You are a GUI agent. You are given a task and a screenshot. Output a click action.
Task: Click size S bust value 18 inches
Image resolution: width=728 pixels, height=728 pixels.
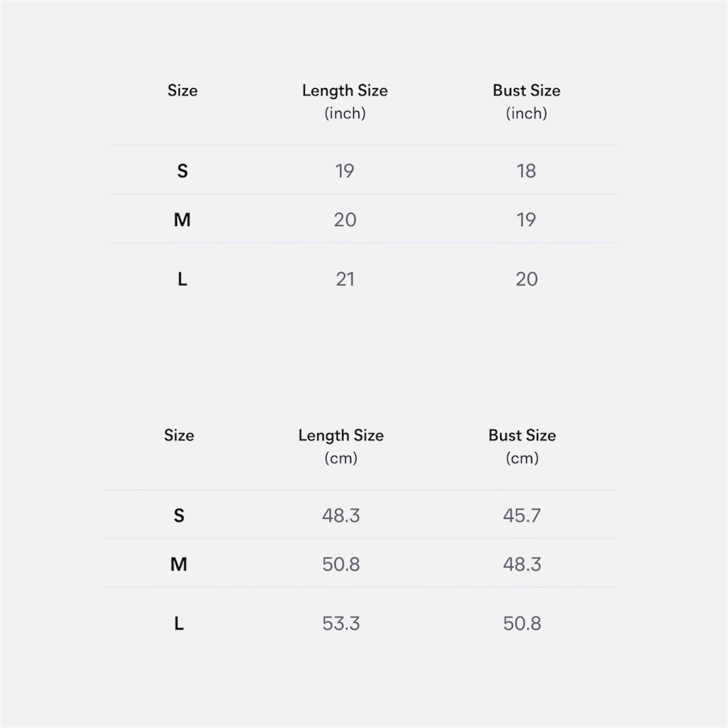526,171
